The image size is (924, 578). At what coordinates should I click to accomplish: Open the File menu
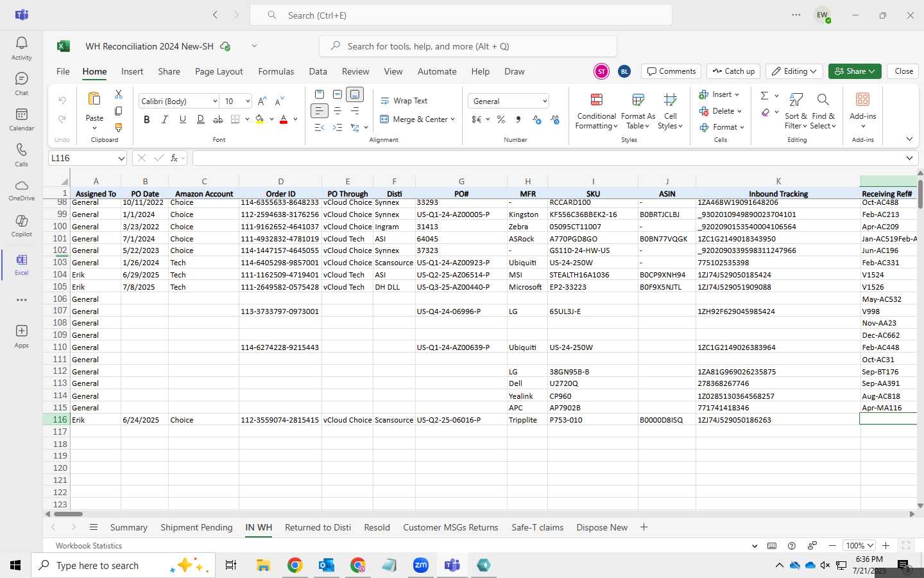(63, 71)
